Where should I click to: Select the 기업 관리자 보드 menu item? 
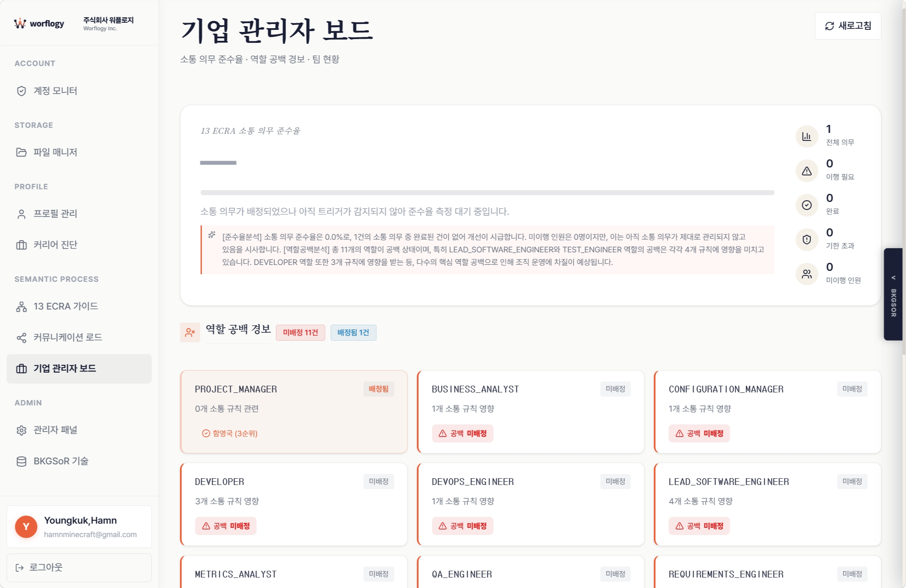pyautogui.click(x=79, y=368)
